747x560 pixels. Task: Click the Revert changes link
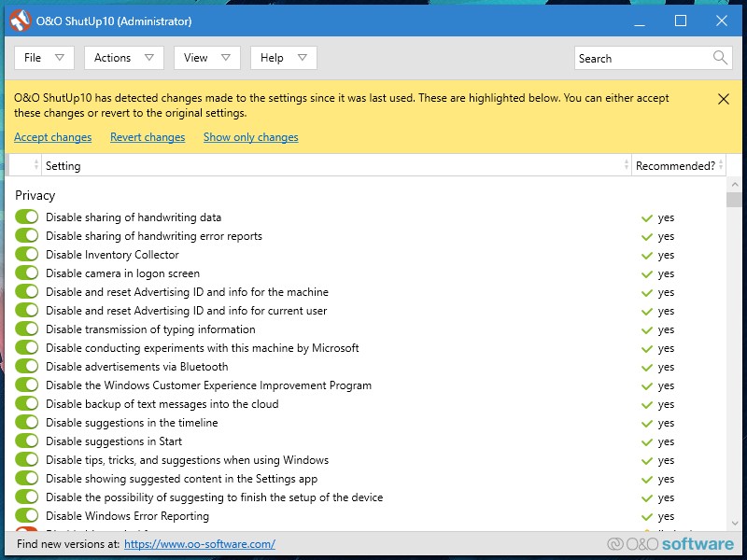[x=148, y=137]
